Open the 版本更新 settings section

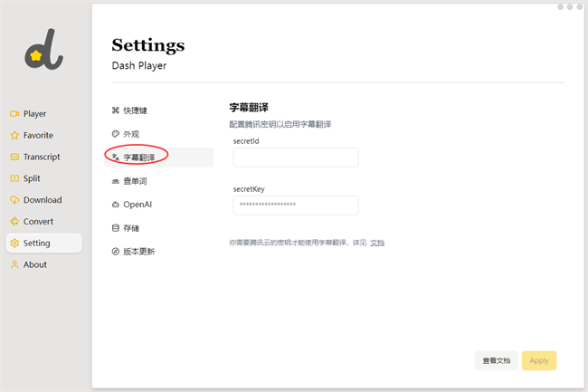pos(158,252)
